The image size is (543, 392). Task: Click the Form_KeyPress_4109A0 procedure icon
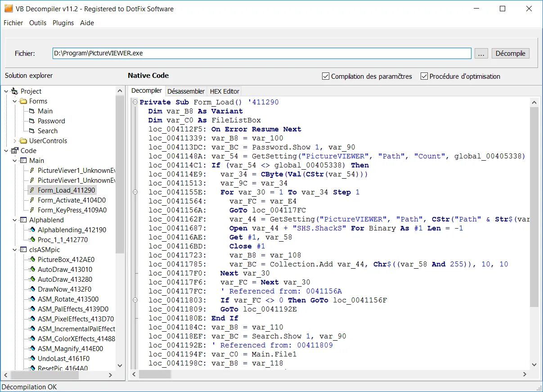tap(32, 210)
